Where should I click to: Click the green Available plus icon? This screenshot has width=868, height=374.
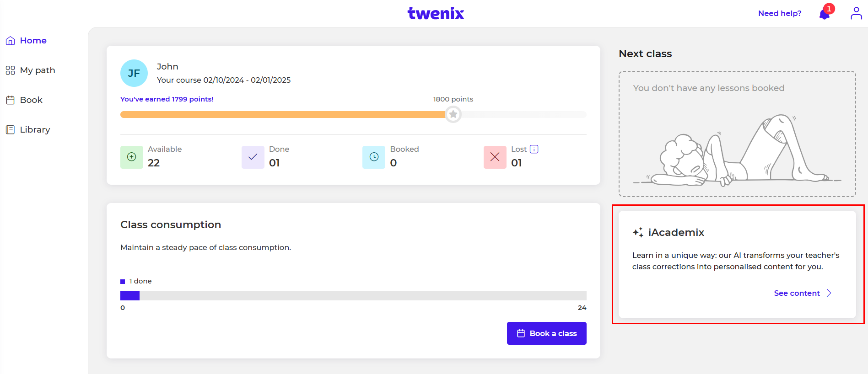tap(131, 157)
